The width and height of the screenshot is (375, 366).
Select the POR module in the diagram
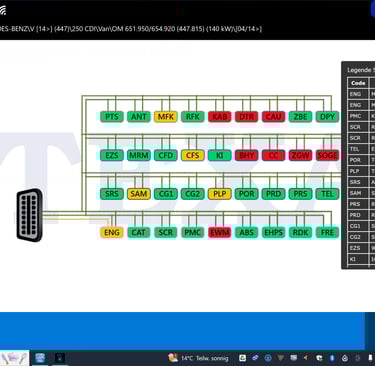coord(247,194)
